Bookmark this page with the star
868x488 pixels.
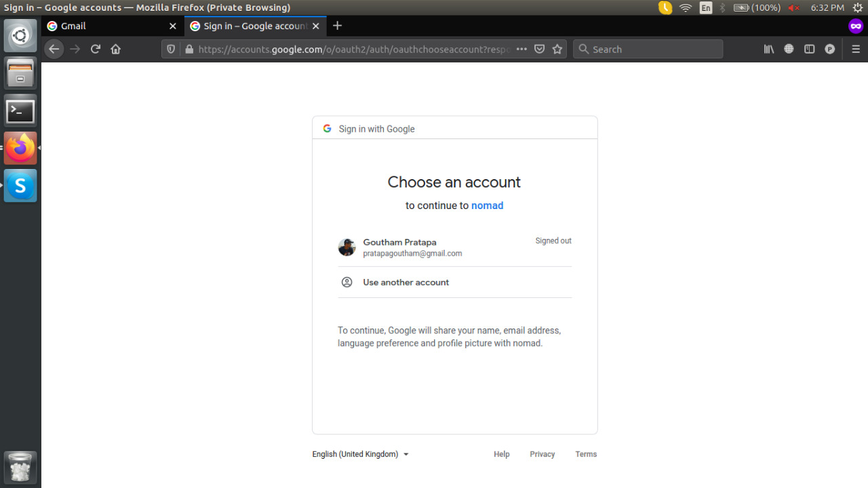point(557,49)
